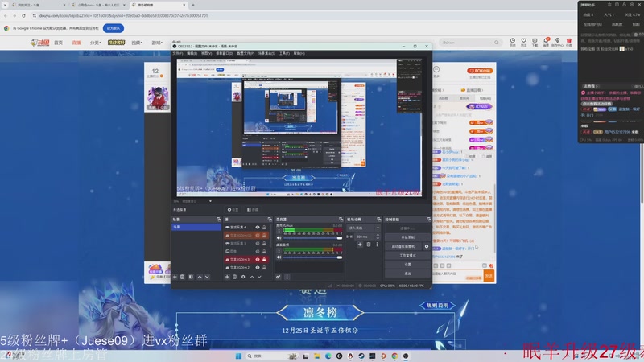
Task: Open advanced audio properties in mixer toolbar
Action: 279,277
